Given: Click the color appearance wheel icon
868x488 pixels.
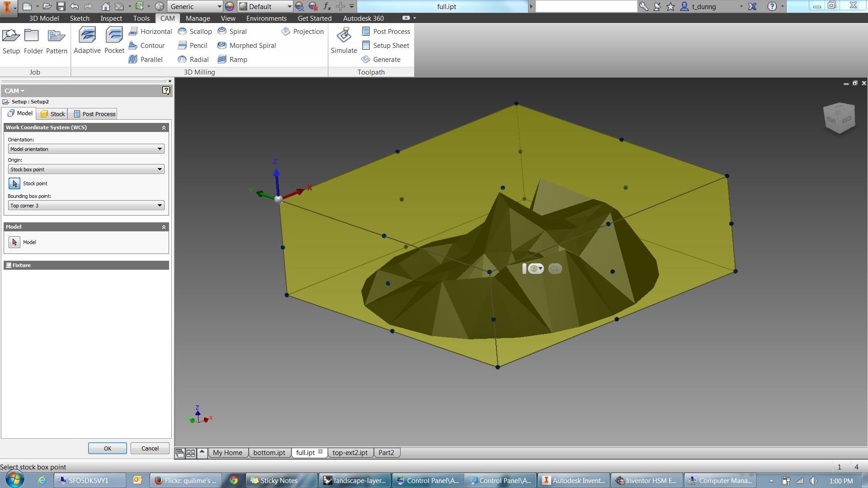Looking at the screenshot, I should point(230,6).
